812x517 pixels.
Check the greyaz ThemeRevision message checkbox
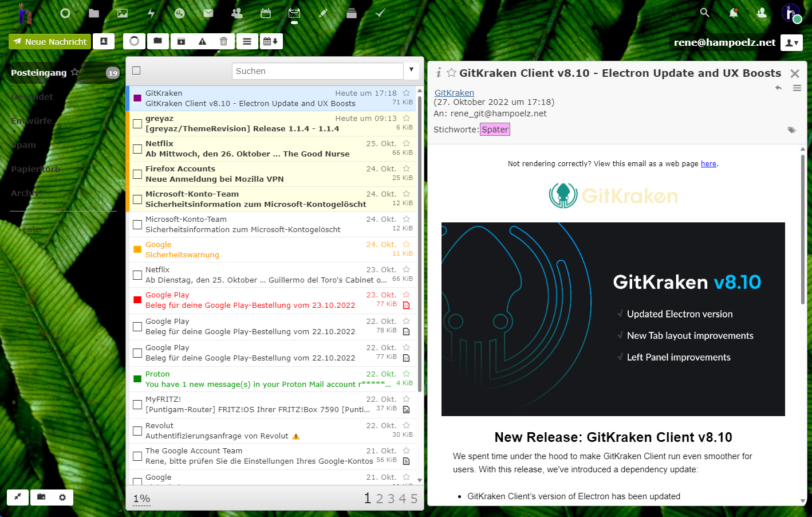[x=137, y=124]
